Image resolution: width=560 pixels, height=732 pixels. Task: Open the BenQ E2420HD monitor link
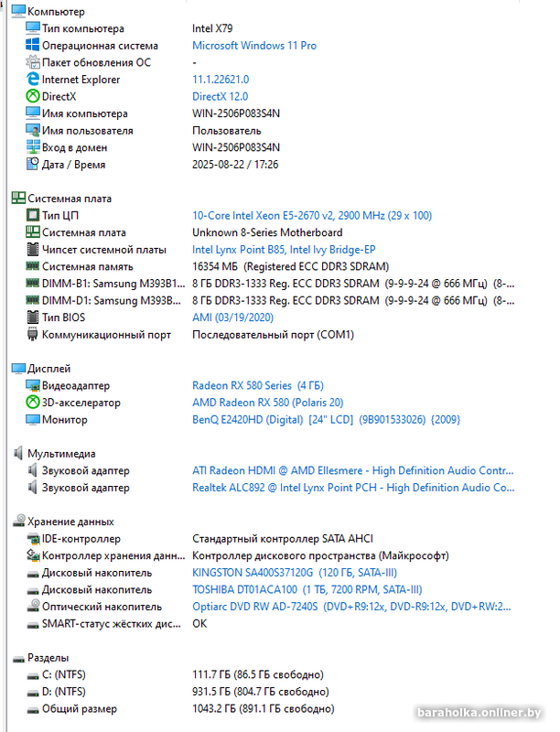coord(326,419)
